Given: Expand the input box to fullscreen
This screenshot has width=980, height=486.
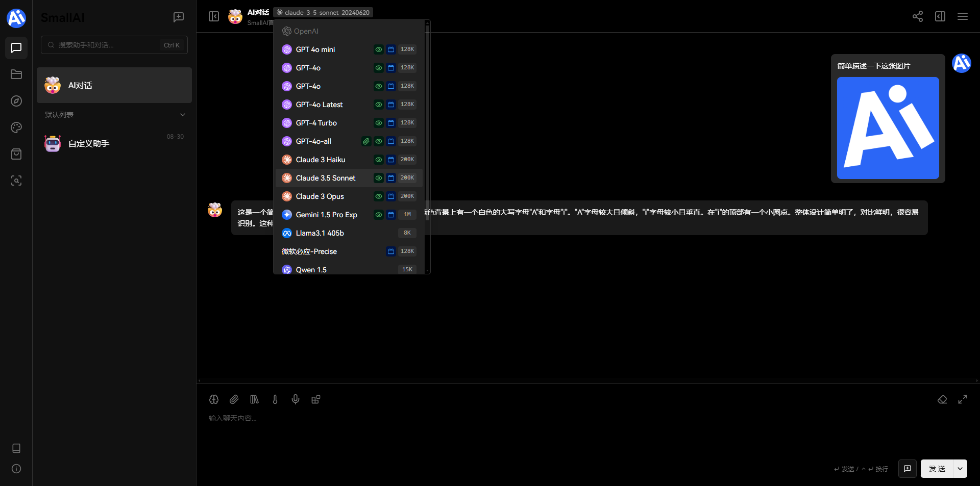Looking at the screenshot, I should click(x=963, y=399).
